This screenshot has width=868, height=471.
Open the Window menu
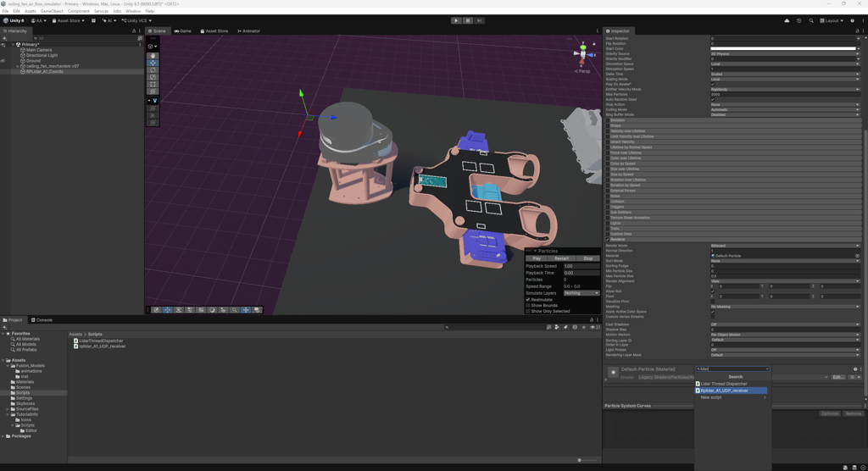pyautogui.click(x=133, y=11)
